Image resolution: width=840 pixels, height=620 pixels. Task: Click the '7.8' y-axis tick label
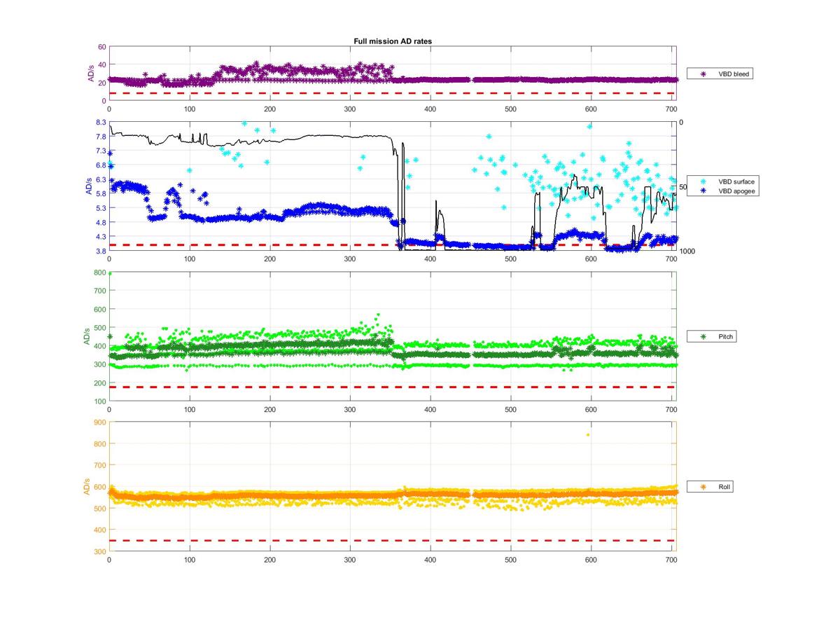click(x=101, y=137)
